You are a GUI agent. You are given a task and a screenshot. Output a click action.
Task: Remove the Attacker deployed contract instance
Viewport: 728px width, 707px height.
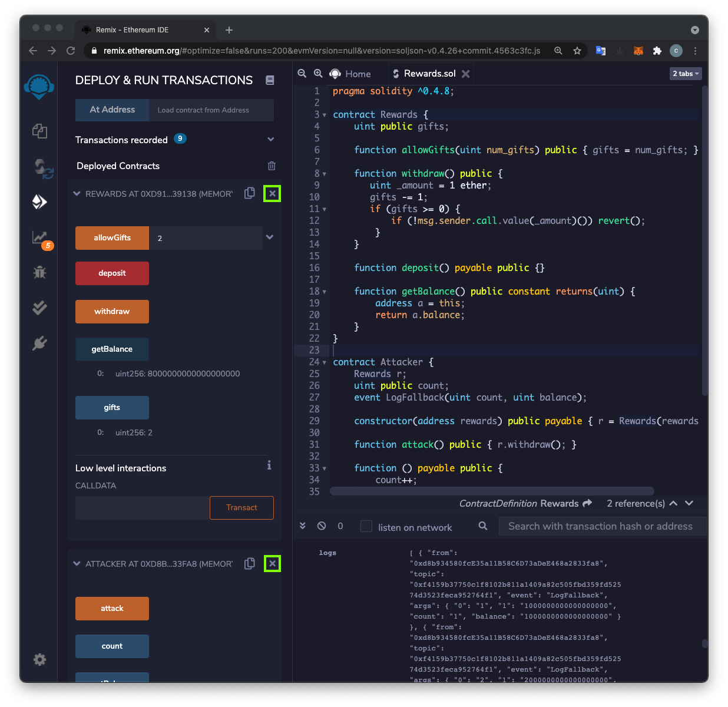[272, 564]
